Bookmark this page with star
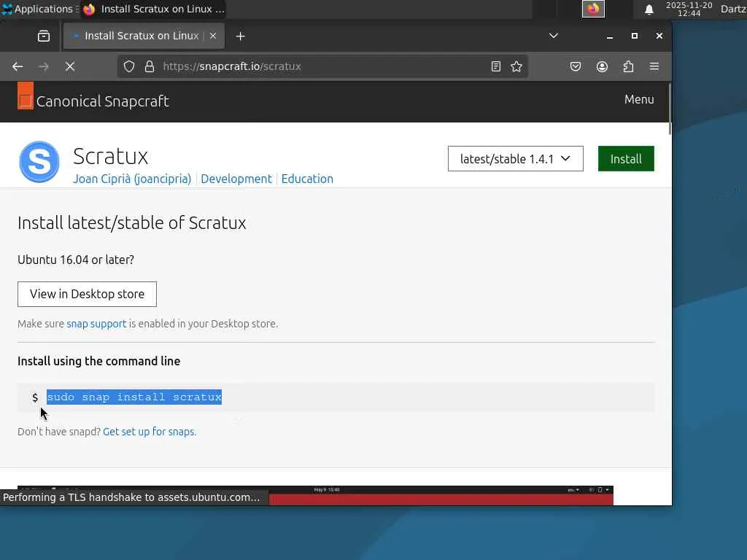 coord(516,66)
